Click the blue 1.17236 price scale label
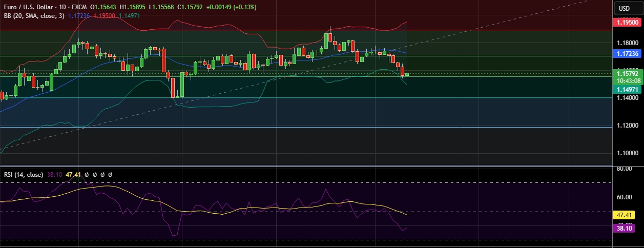The width and height of the screenshot is (644, 248). pos(627,53)
